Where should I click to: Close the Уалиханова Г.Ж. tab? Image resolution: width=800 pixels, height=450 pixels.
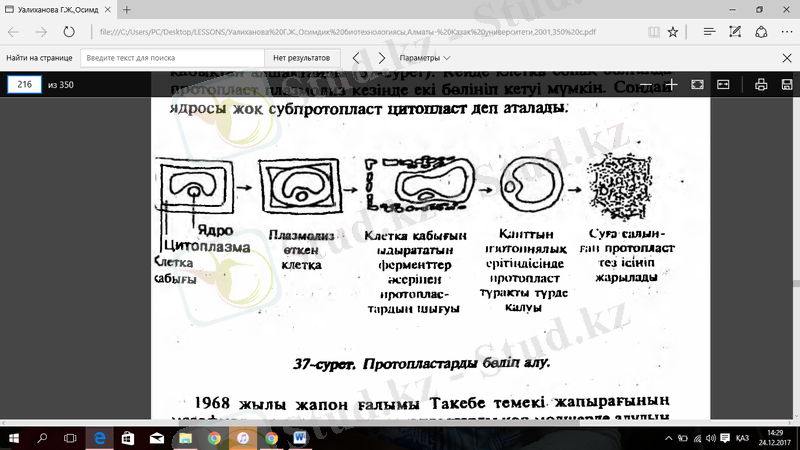click(x=108, y=10)
